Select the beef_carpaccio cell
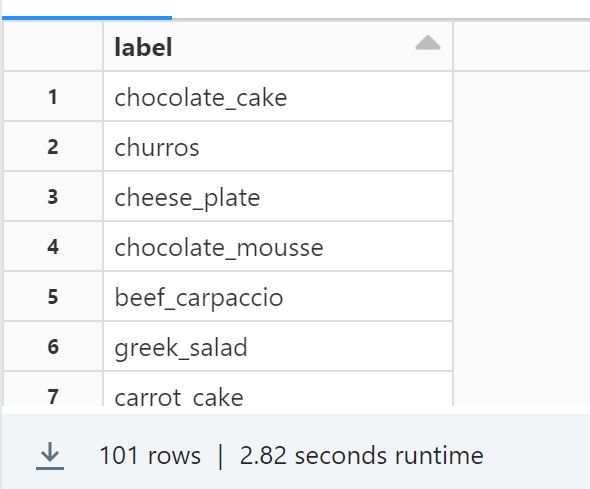 (278, 297)
